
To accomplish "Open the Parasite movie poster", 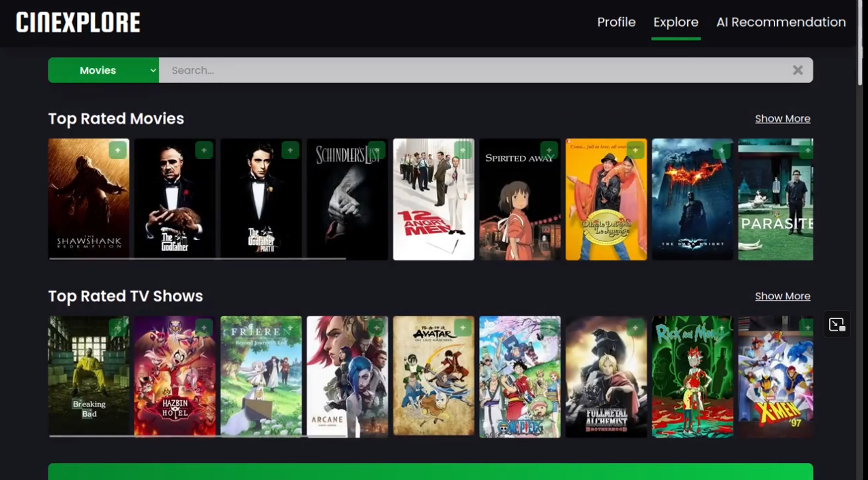I will pyautogui.click(x=775, y=205).
